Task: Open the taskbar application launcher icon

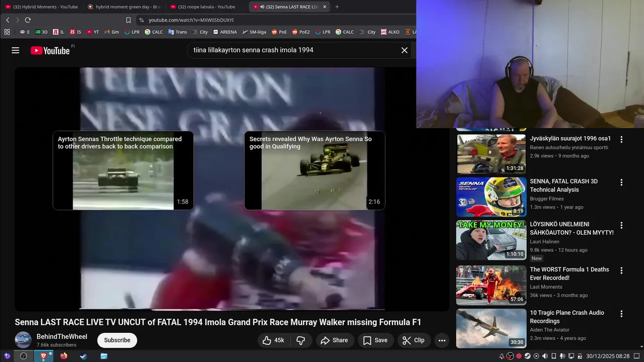Action: (7, 356)
